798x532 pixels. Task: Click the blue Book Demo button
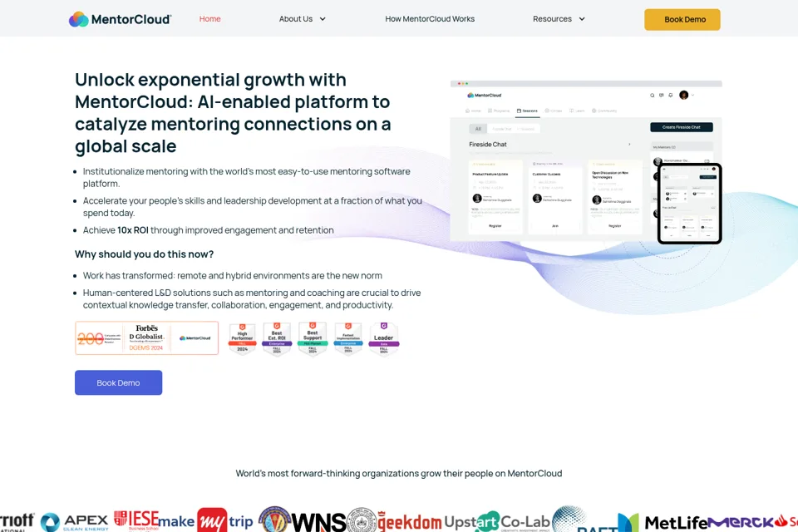pos(118,382)
